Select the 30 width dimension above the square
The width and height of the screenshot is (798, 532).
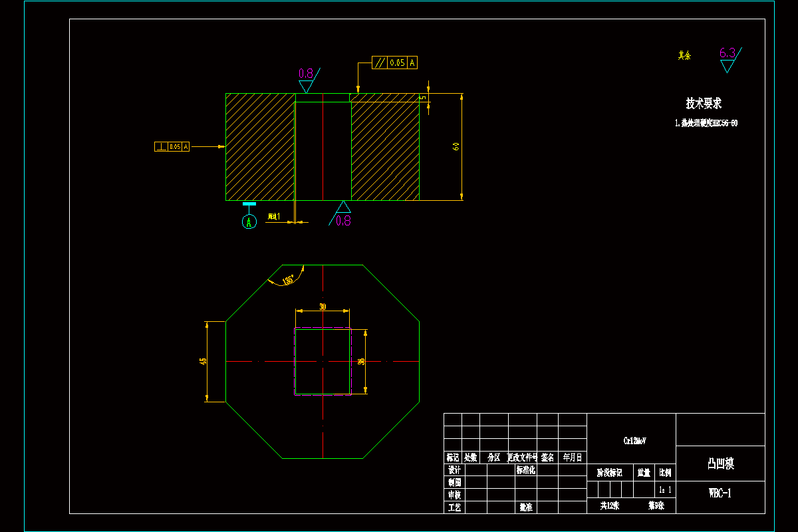[x=323, y=307]
